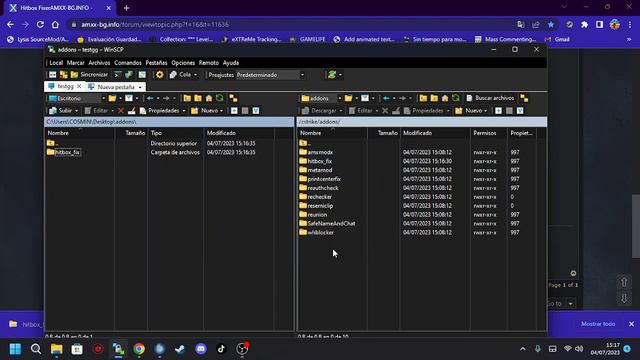Click the Sincronizar toolbar button
Screen dimensions: 640x360
tap(89, 75)
